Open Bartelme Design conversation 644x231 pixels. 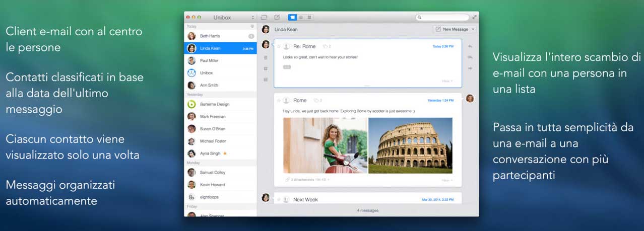[221, 104]
